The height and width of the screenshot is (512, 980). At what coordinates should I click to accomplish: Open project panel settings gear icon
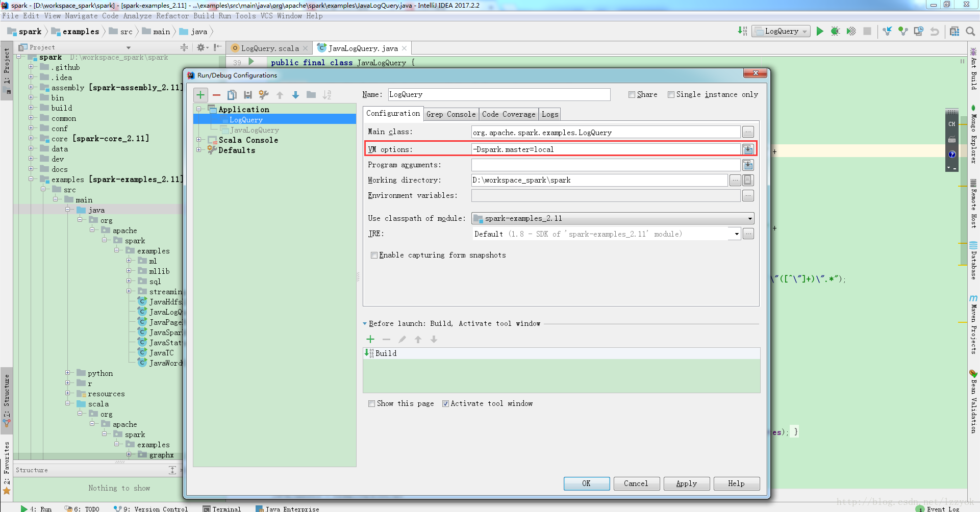coord(202,47)
